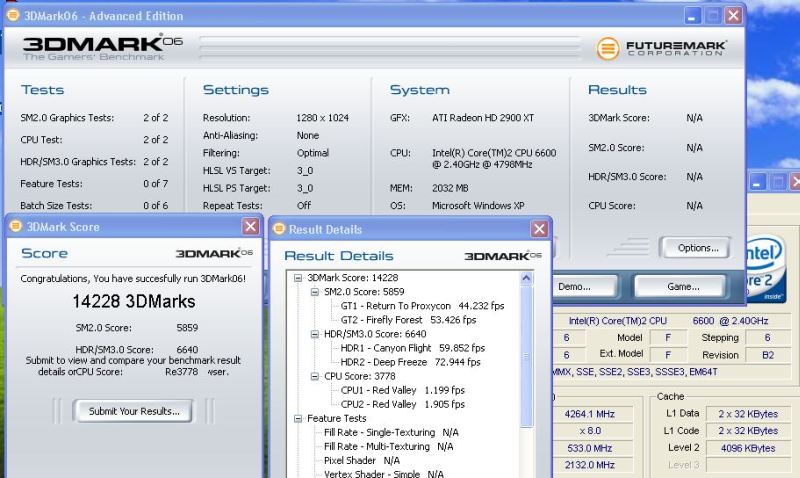The height and width of the screenshot is (478, 800).
Task: Submit Your Results button
Action: (134, 411)
